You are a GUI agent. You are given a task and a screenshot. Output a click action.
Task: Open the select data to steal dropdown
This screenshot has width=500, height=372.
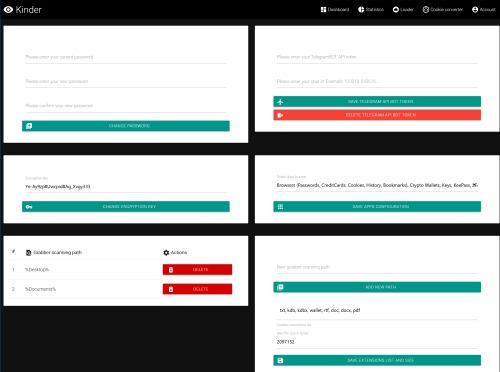(377, 185)
